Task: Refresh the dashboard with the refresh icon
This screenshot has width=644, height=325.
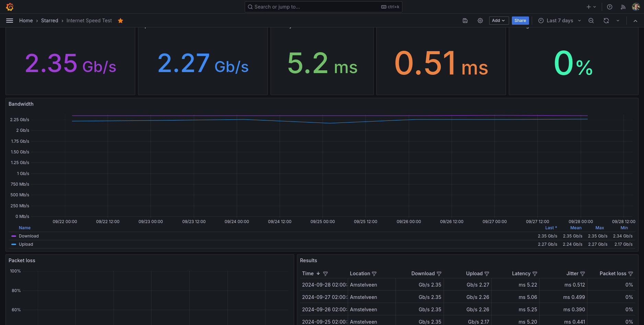Action: (x=606, y=21)
